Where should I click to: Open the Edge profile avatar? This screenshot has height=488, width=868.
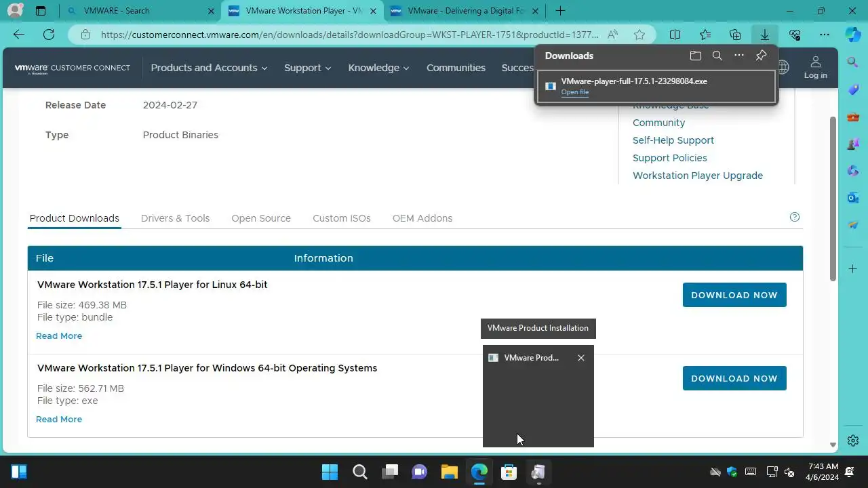pos(14,11)
